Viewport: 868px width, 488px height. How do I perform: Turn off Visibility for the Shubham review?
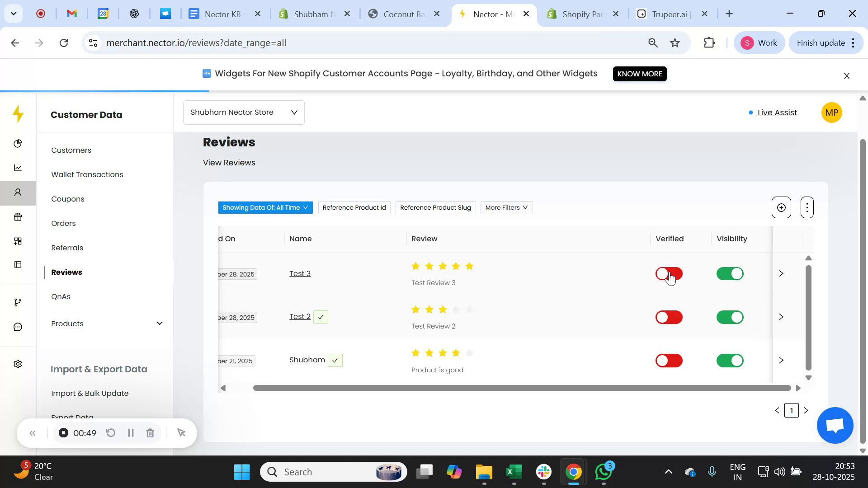(730, 360)
